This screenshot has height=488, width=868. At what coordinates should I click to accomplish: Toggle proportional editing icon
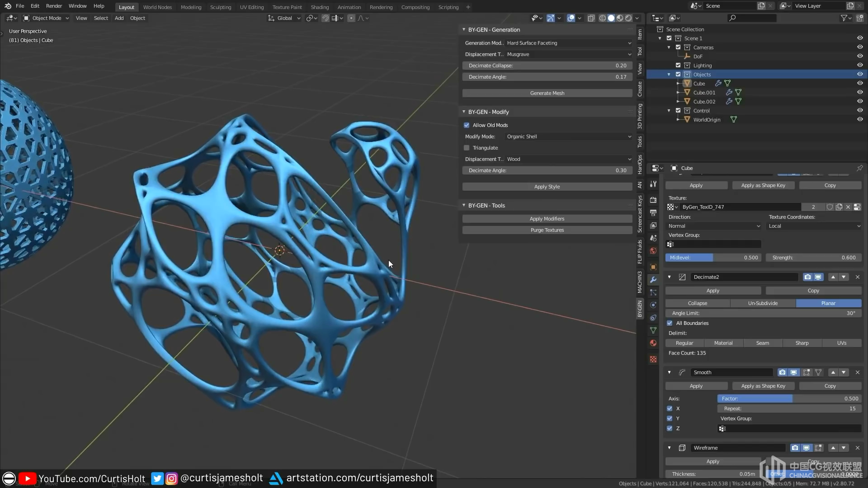tap(351, 18)
